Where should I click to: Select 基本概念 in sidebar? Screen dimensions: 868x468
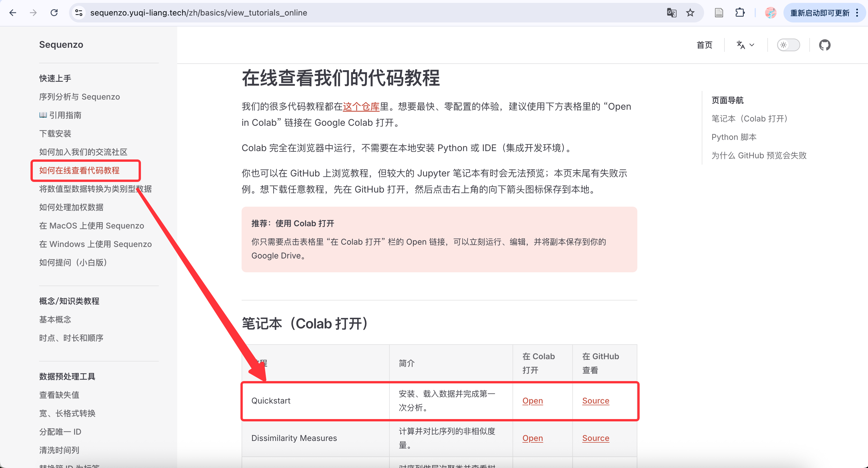click(55, 319)
